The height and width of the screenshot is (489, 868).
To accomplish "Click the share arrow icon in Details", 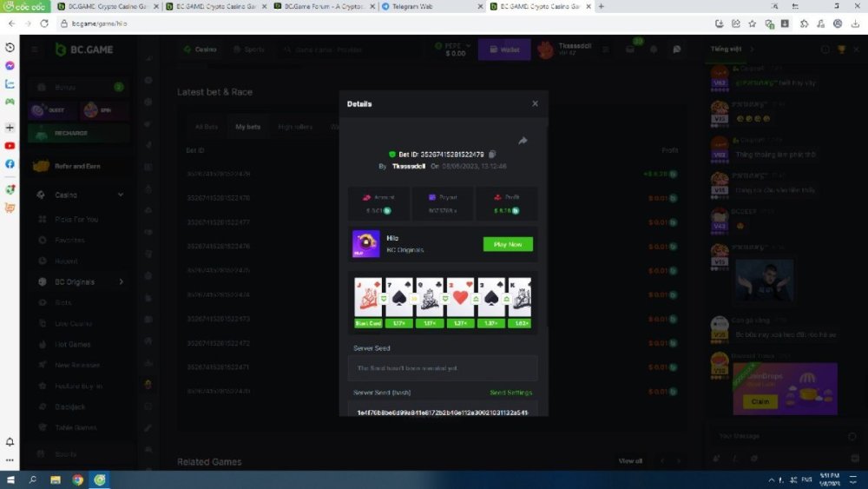I will [x=523, y=141].
